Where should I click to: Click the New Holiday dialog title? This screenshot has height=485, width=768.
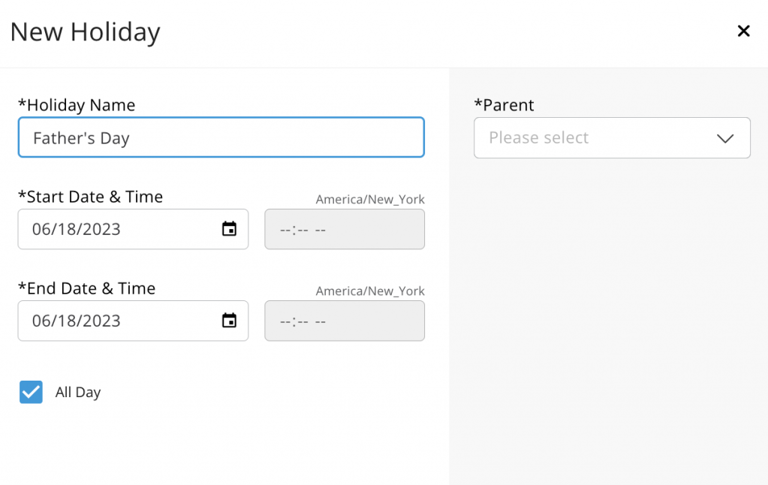(x=85, y=32)
